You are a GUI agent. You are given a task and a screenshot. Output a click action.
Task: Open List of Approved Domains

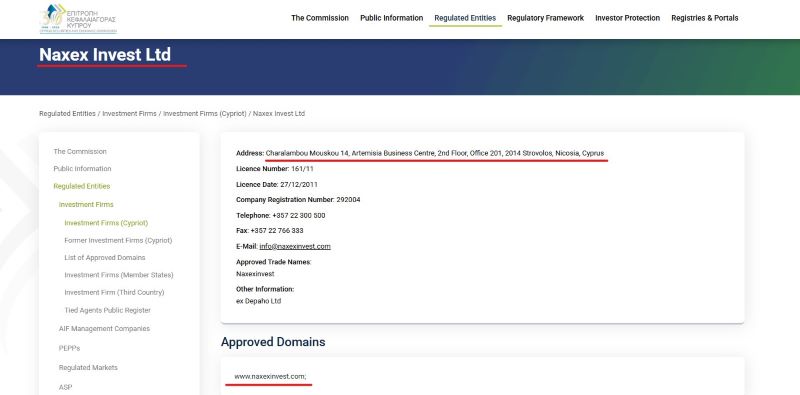pos(105,258)
